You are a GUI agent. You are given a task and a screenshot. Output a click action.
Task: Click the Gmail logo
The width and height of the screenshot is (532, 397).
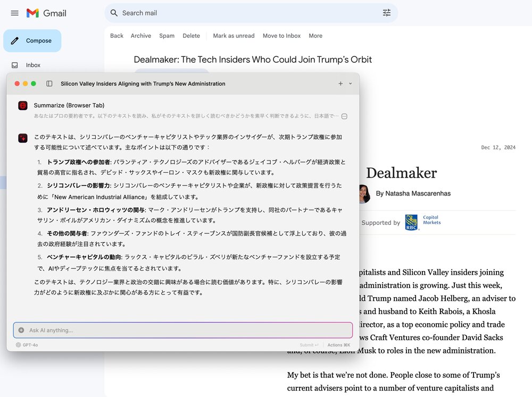[46, 13]
